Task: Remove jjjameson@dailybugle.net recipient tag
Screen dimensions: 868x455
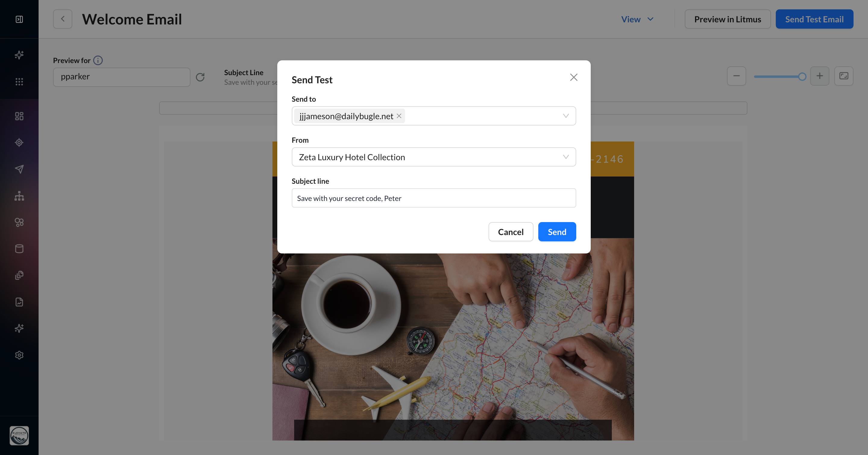Action: 399,116
